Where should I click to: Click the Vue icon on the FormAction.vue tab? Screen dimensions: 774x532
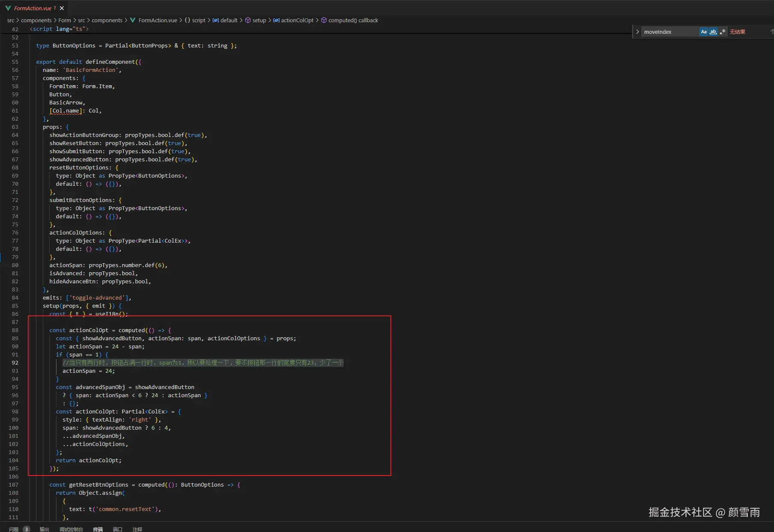click(8, 8)
